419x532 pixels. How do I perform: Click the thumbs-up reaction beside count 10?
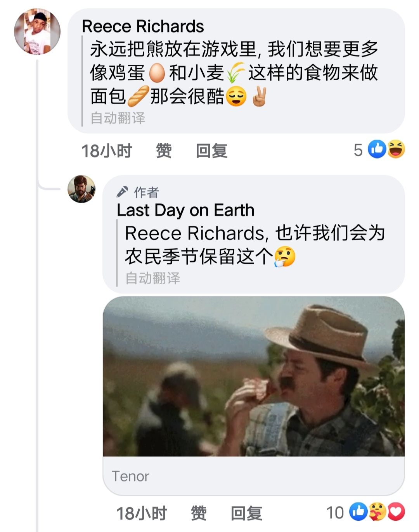358,512
